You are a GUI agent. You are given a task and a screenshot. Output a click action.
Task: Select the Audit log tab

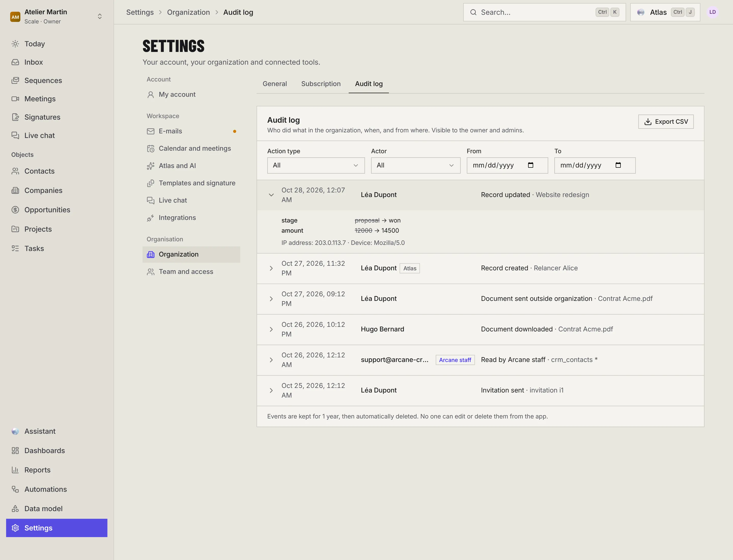[x=369, y=84]
